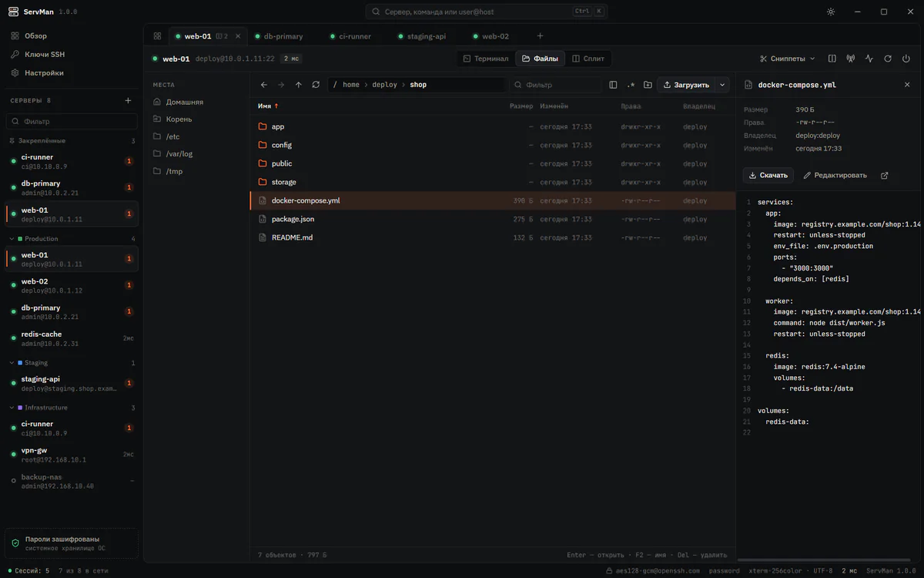Open the /tmp place
The width and height of the screenshot is (924, 578).
[x=196, y=171]
